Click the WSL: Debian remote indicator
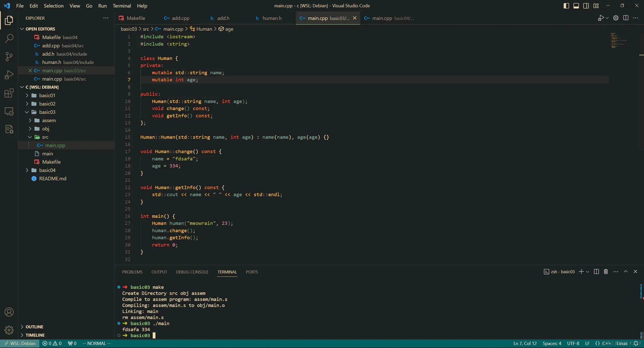Screen dimensions: 644x348 (x=20, y=343)
